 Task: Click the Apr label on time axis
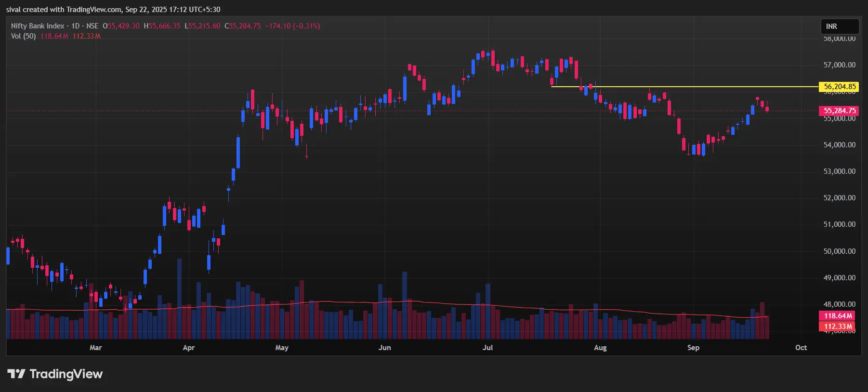coord(189,348)
